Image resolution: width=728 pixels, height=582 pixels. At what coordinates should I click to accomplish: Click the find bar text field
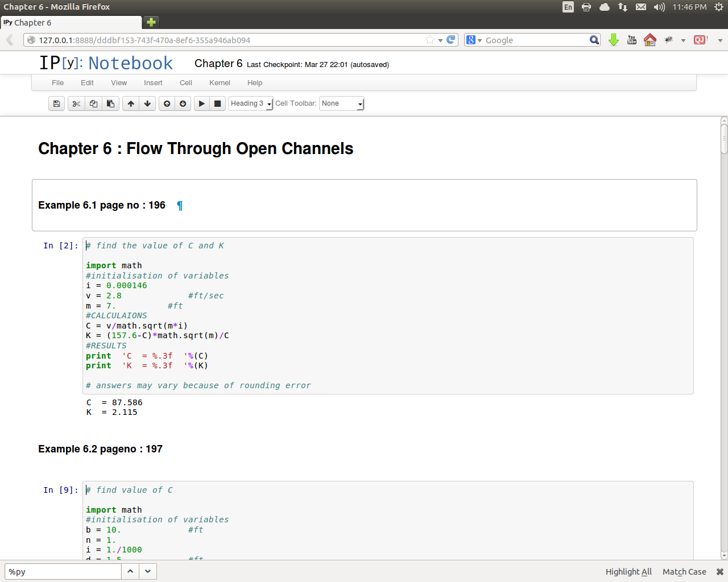coord(63,572)
